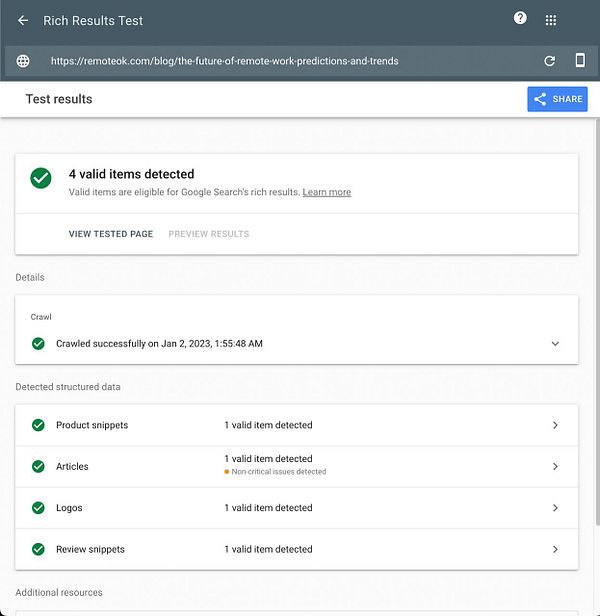Switch to the smartphone device icon
This screenshot has height=616, width=600.
[579, 60]
